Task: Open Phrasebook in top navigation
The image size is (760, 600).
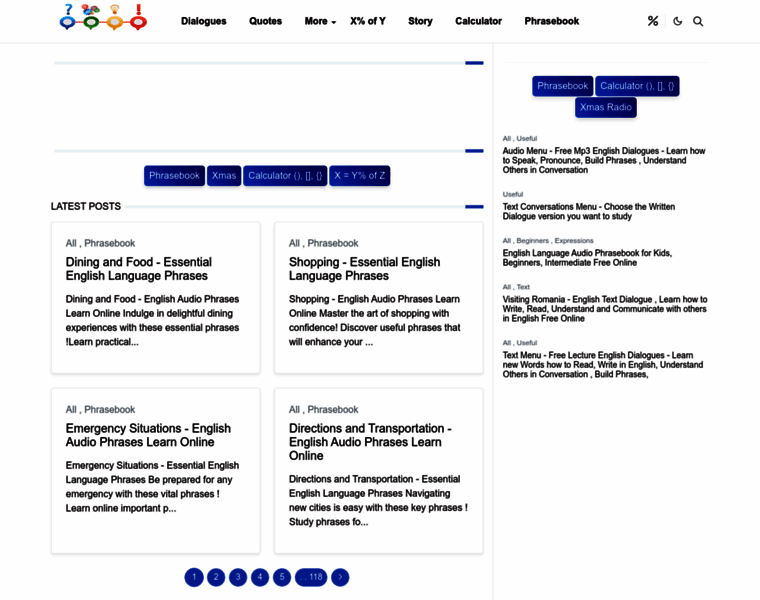Action: [552, 21]
